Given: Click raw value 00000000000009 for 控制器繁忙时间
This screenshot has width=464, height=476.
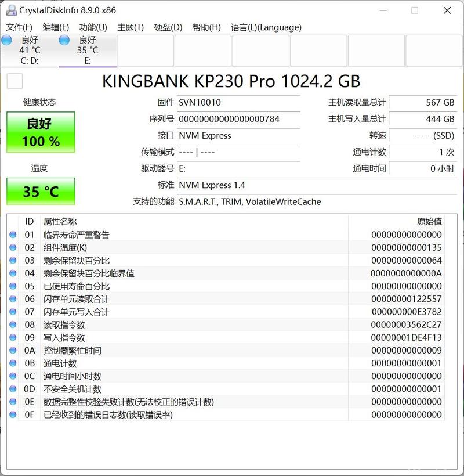Looking at the screenshot, I should coord(407,350).
